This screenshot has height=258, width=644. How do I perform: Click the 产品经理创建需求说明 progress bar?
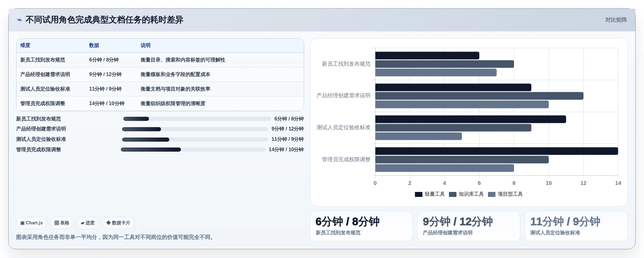[x=195, y=129]
